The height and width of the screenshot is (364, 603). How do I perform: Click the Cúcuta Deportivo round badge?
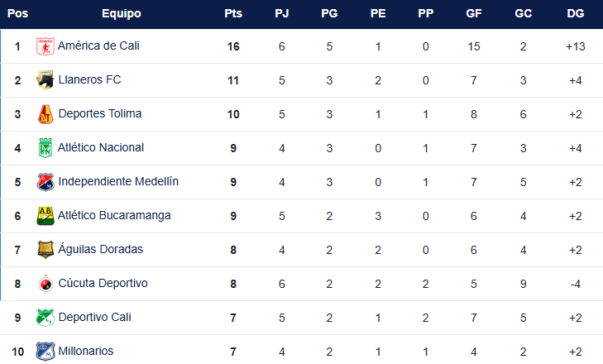(45, 284)
